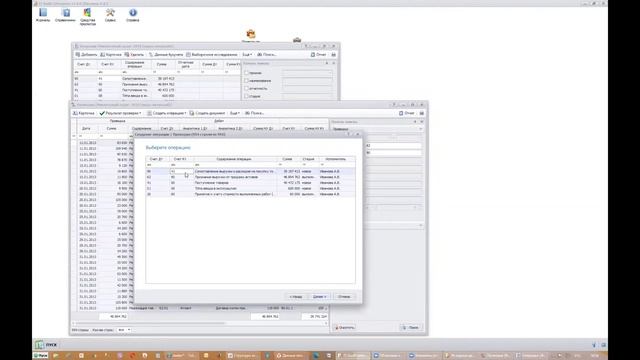Click filter field under Содержание операции column

(236, 165)
